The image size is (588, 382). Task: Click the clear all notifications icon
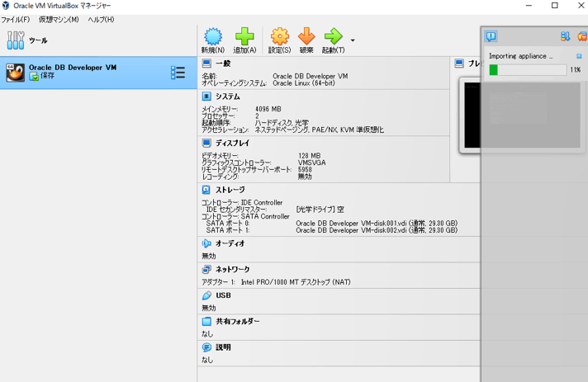582,36
